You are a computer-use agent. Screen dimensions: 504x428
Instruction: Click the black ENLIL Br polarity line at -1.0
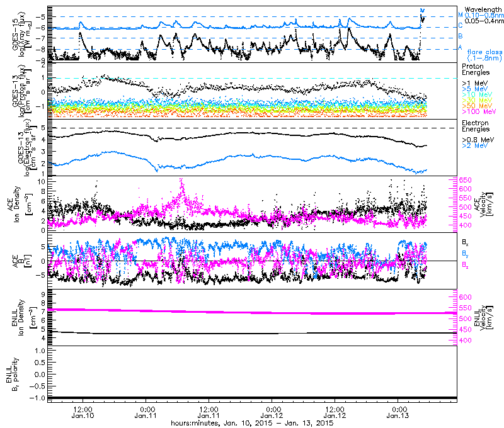(x=253, y=398)
